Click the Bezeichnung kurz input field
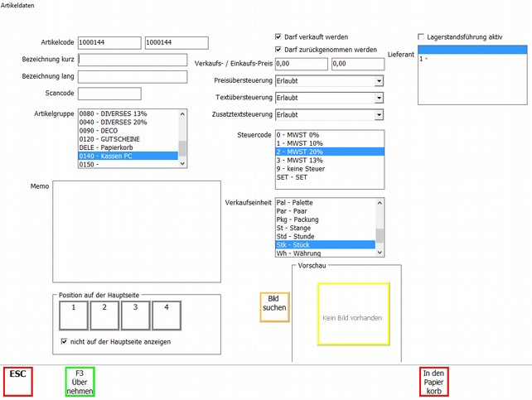Screen dimensions: 532x400 (x=132, y=60)
